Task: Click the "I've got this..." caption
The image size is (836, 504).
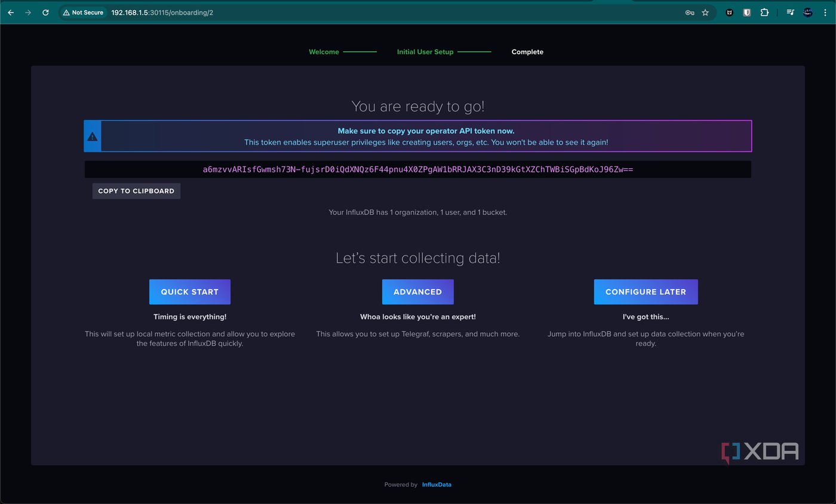Action: (x=646, y=317)
